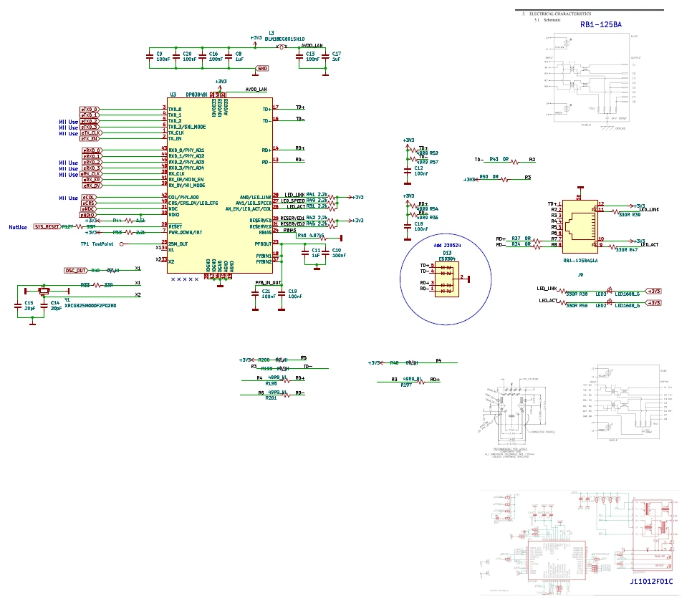Select capacitor C13 symbol
This screenshot has width=697, height=616.
point(299,57)
